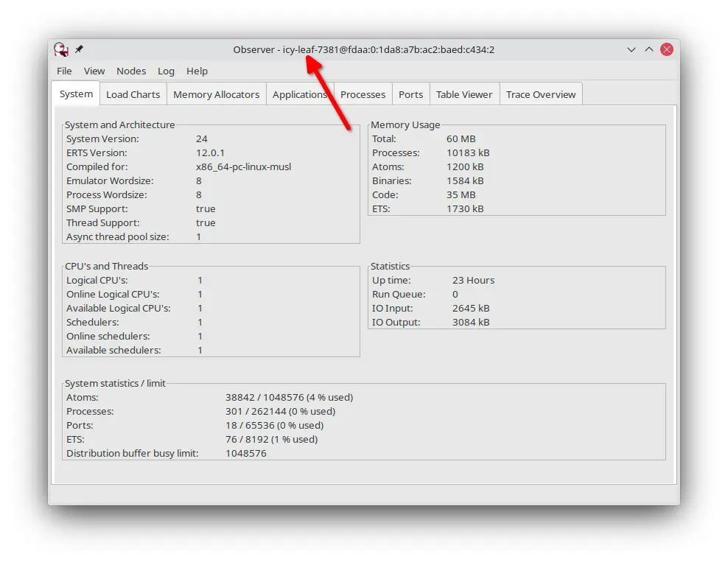This screenshot has height=562, width=728.
Task: Close the Observer window
Action: point(667,49)
